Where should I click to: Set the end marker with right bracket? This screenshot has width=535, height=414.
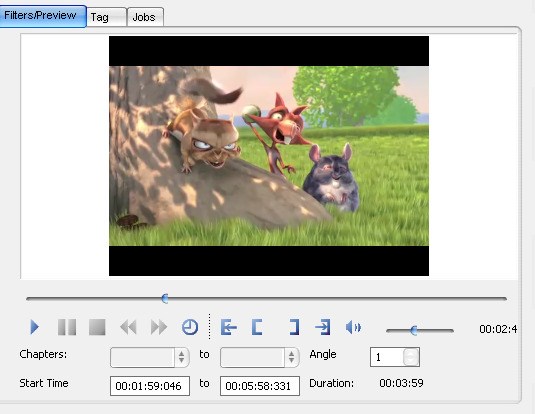point(294,327)
